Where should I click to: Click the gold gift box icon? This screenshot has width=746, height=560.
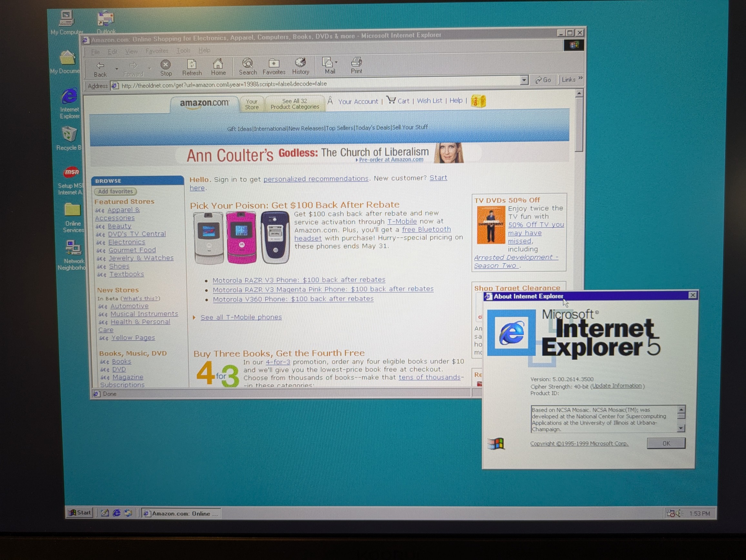point(478,101)
